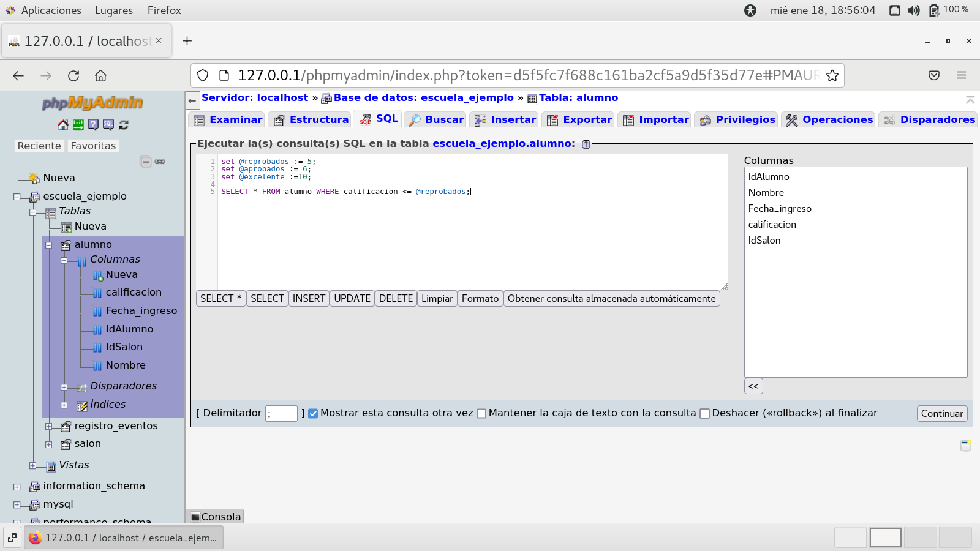Screen dimensions: 980x551
Task: Enable 'Mantener la caja de texto' checkbox
Action: (x=481, y=413)
